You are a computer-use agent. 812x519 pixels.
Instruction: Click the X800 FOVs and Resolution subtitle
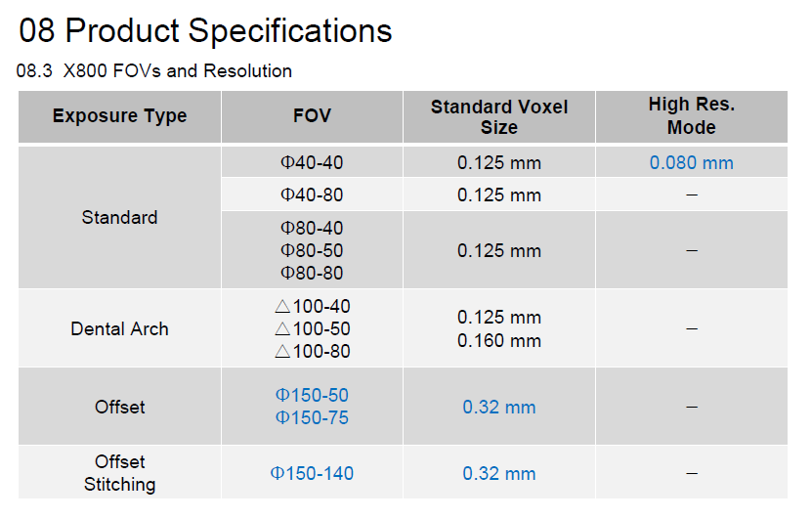pyautogui.click(x=178, y=70)
